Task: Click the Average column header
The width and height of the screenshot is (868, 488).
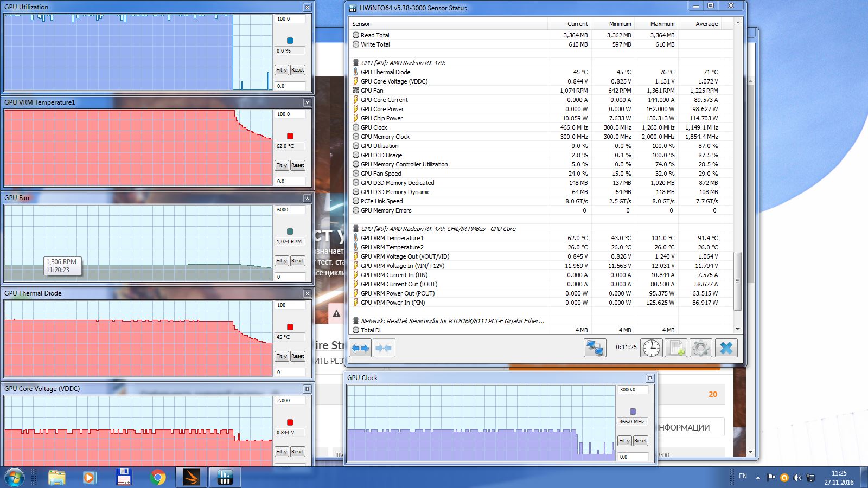Action: tap(699, 24)
